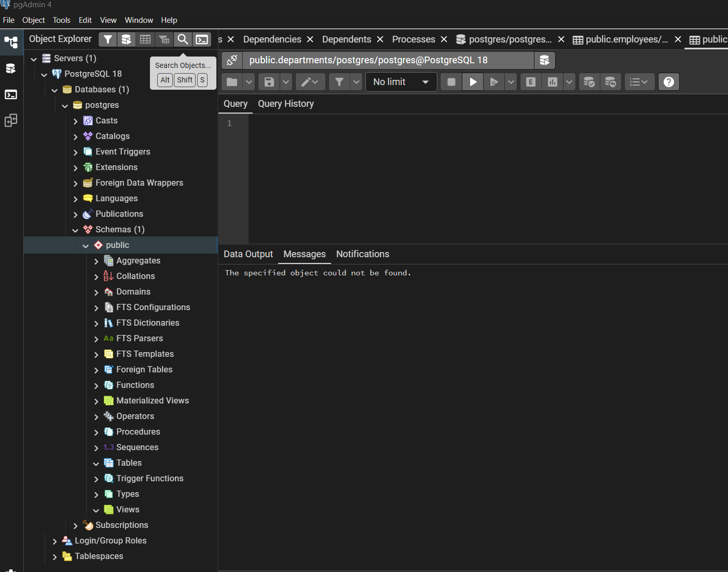Click the Help question mark button
This screenshot has height=572, width=728.
669,82
